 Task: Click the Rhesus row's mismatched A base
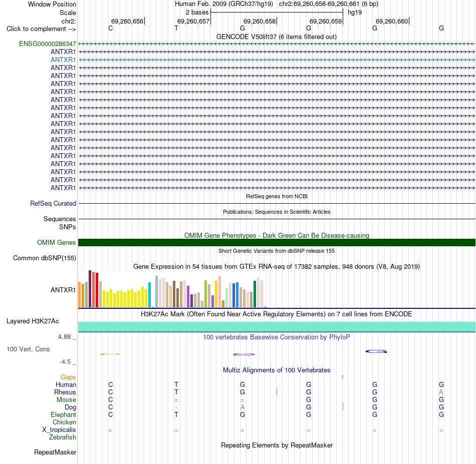[441, 392]
